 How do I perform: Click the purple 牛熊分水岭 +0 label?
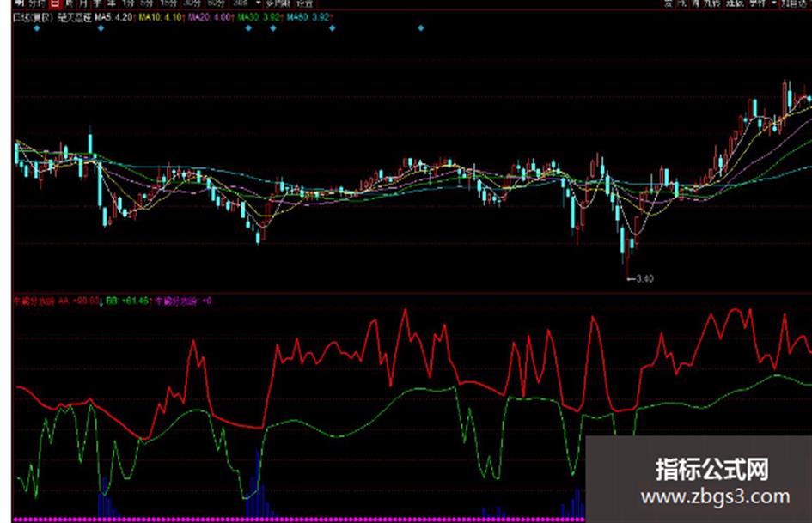(183, 301)
